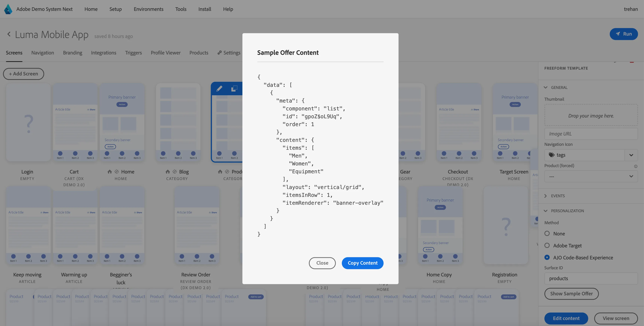Viewport: 644px width, 326px height.
Task: Open the Tools menu
Action: point(181,9)
